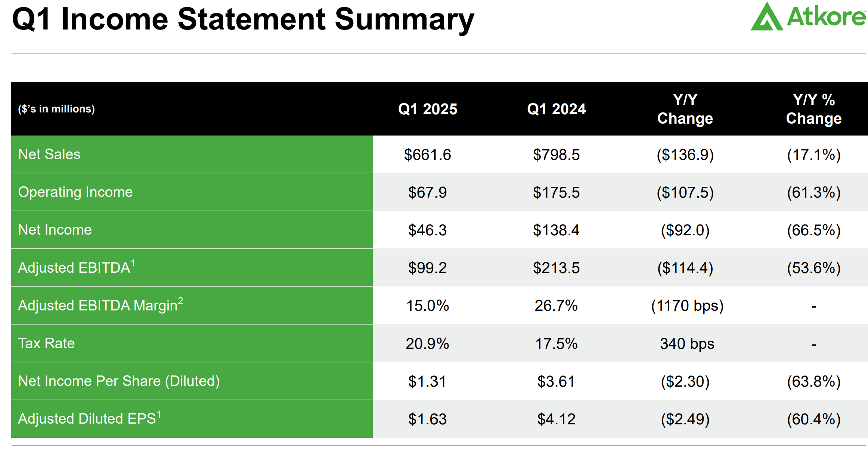Select the Q1 2024 column header
Image resolution: width=868 pixels, height=455 pixels.
point(556,109)
